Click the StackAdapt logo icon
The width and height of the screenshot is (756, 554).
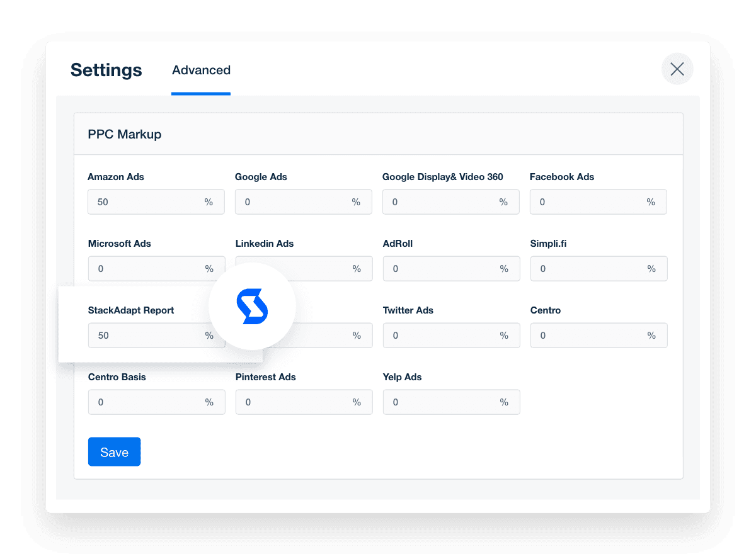[252, 307]
